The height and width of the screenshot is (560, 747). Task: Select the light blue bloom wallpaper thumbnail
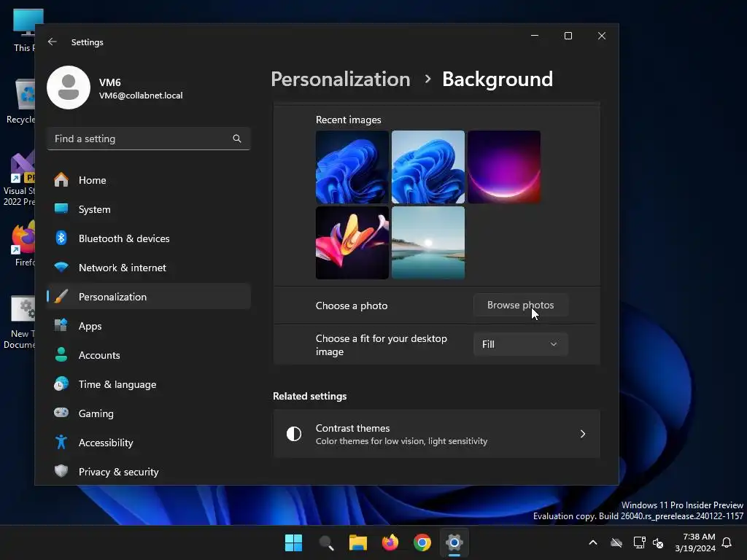coord(427,167)
